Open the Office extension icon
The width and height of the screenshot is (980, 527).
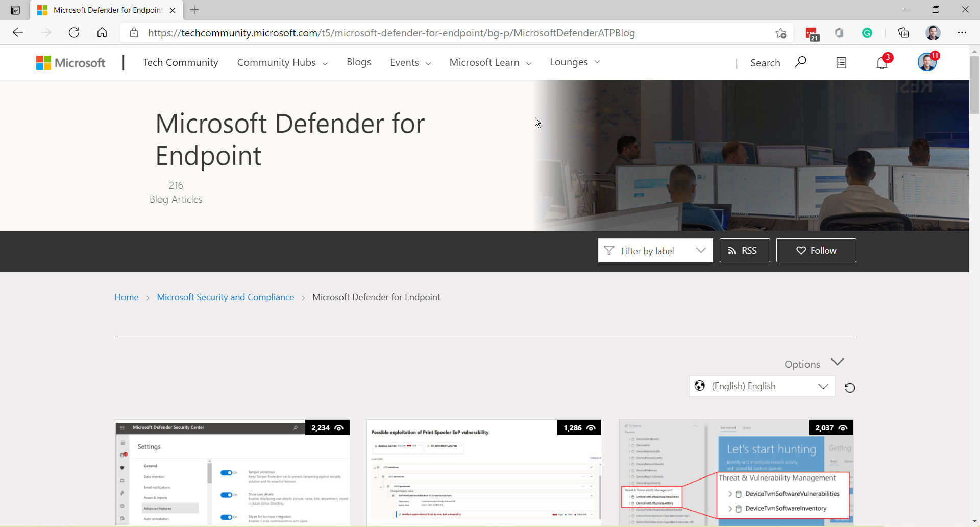(839, 33)
